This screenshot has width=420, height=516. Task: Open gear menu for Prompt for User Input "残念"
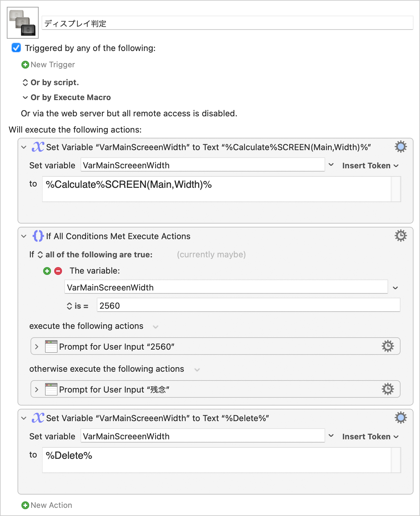point(388,389)
